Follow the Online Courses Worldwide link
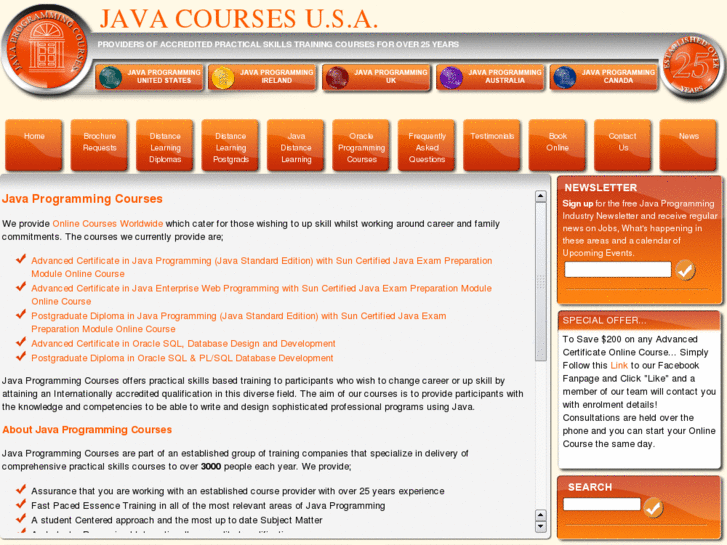The width and height of the screenshot is (727, 545). click(108, 224)
